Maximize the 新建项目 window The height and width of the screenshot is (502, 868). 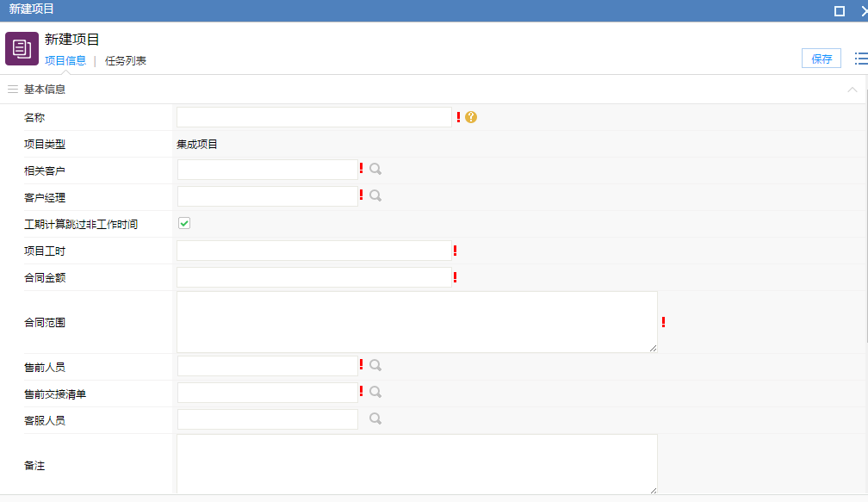pos(840,11)
